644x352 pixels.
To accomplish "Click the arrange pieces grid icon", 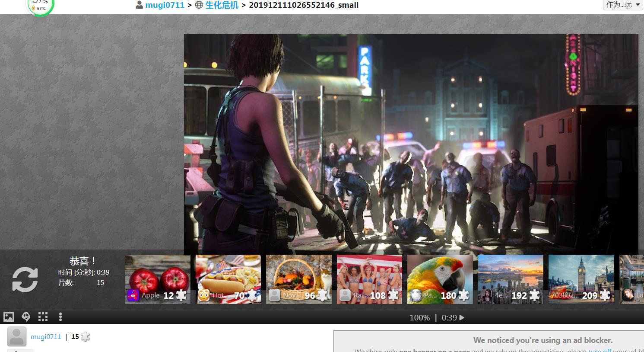I will pos(43,317).
